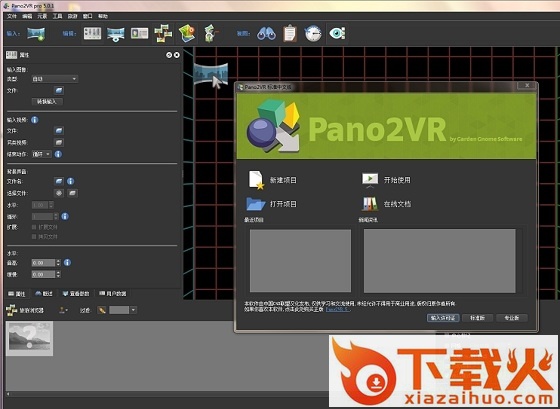Image resolution: width=560 pixels, height=409 pixels.
Task: Click the eye viewer settings toolbar icon
Action: click(x=337, y=34)
